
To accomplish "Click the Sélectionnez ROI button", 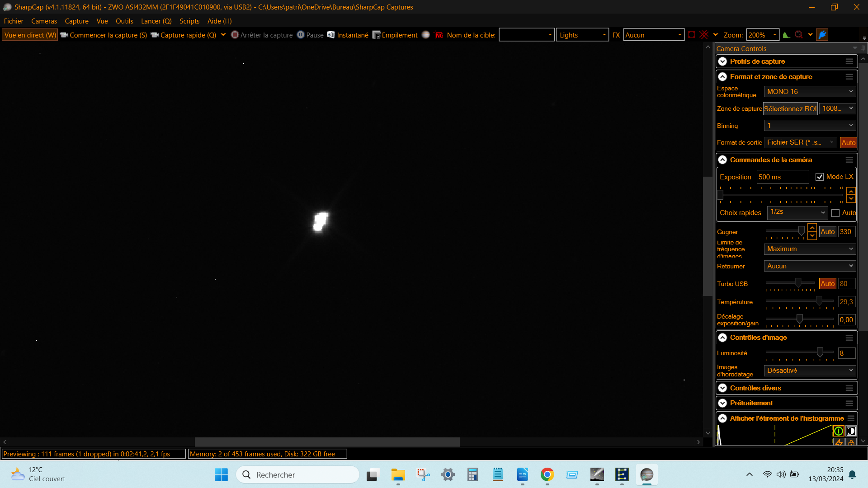I will [790, 108].
